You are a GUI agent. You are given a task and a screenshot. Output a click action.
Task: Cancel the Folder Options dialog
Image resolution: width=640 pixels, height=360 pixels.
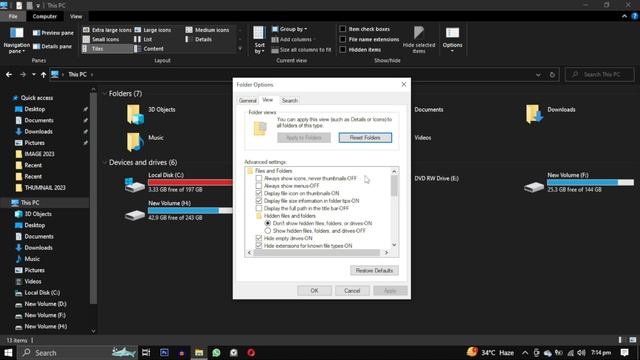point(352,291)
